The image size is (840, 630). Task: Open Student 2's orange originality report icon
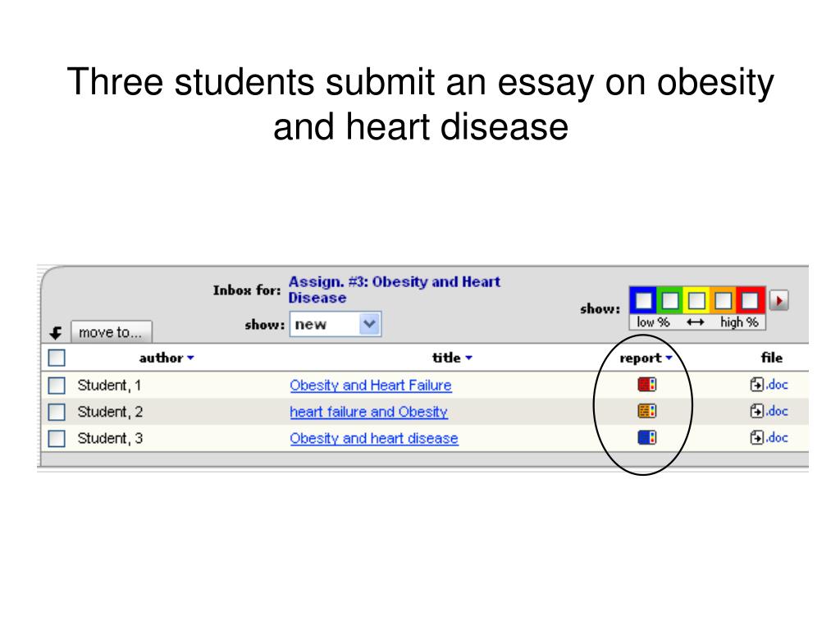[x=646, y=411]
